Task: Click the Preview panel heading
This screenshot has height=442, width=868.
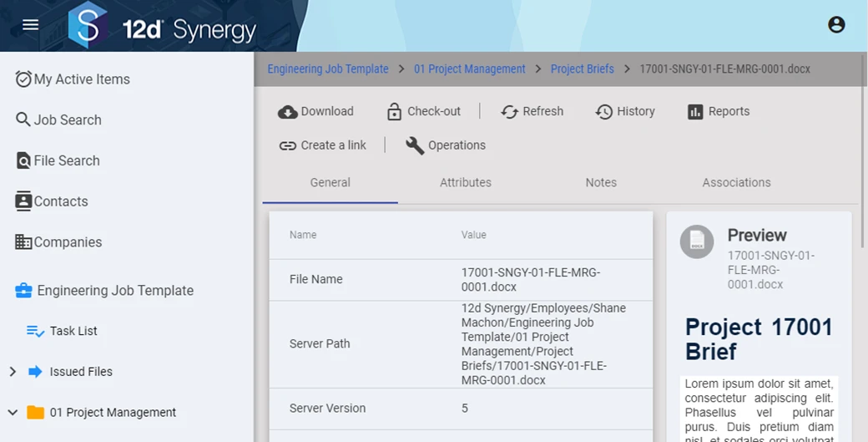Action: [x=757, y=235]
